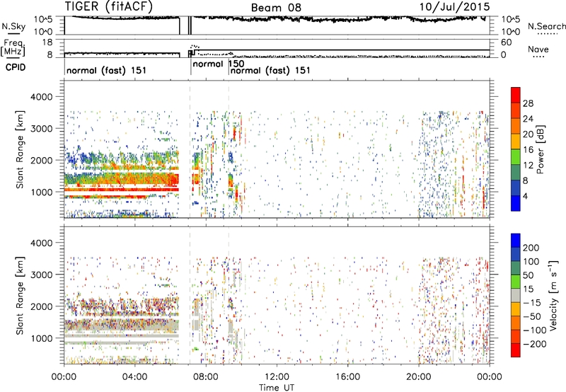Click the 'Power [dB]' color bar label
Screen dimensions: 566x392
pyautogui.click(x=540, y=149)
